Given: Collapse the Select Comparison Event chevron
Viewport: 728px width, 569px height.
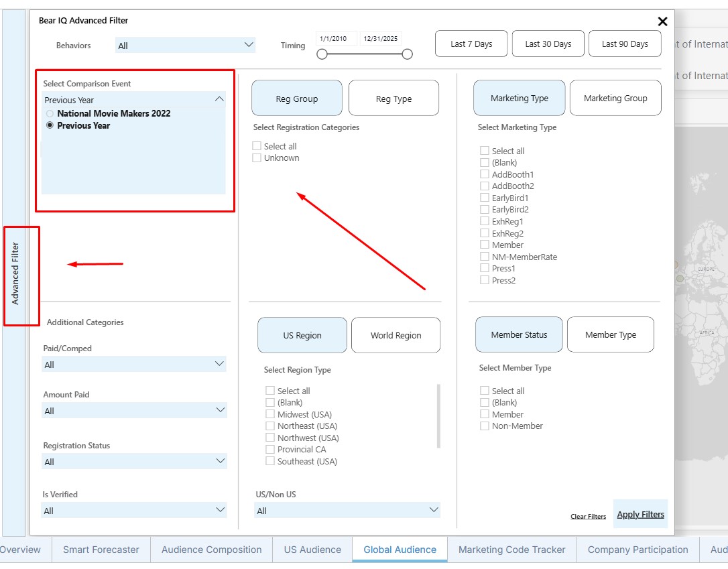Looking at the screenshot, I should [219, 99].
